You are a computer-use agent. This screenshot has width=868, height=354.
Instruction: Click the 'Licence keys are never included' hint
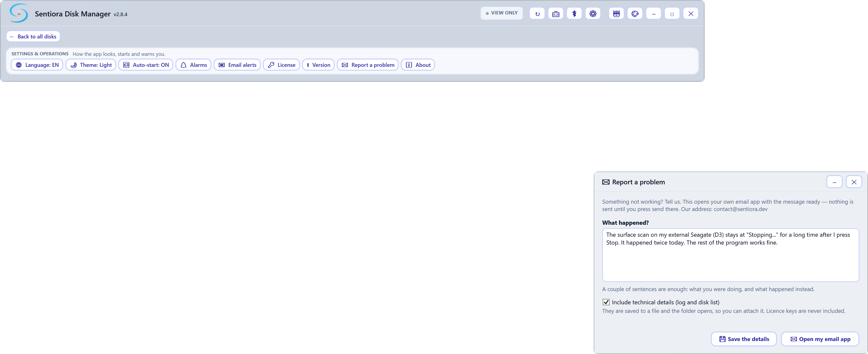coord(806,311)
